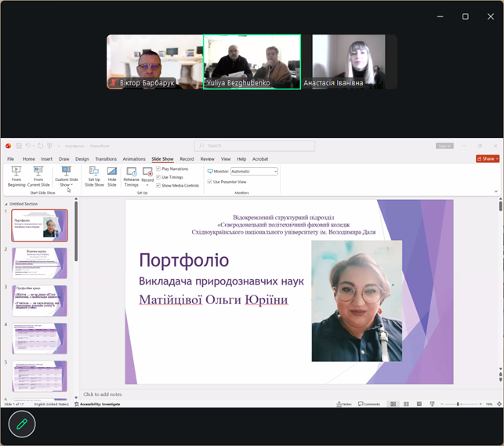
Task: Click the PowerPoint app logo icon
Action: point(9,146)
